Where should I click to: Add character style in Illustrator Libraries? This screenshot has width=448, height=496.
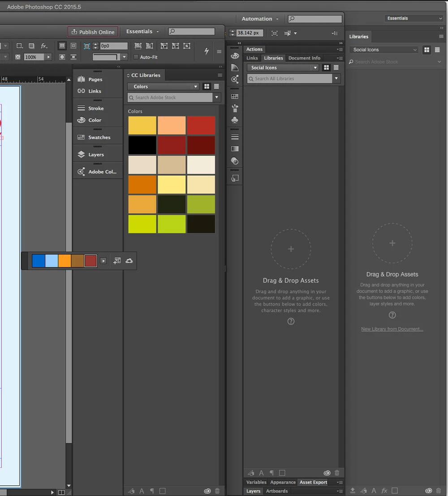(x=261, y=473)
